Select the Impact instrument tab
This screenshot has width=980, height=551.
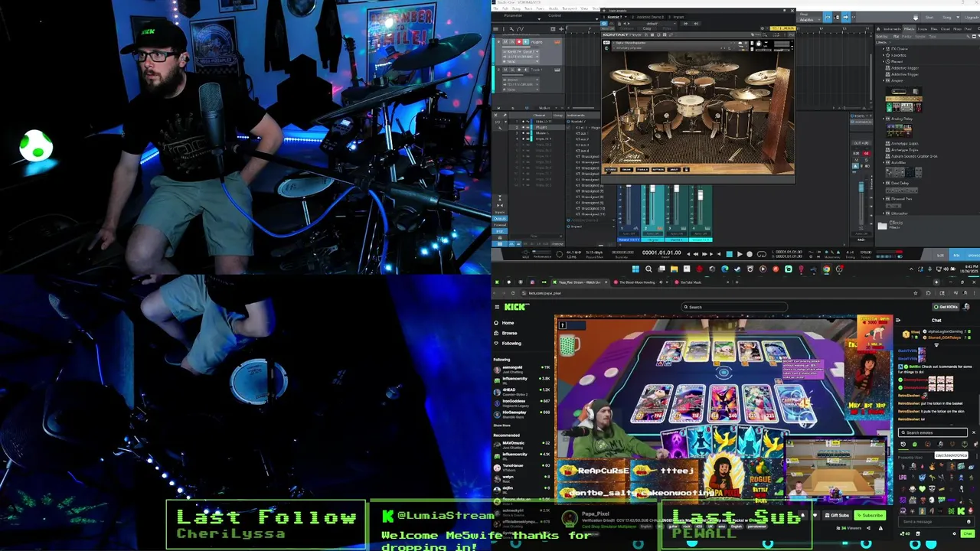tap(678, 17)
